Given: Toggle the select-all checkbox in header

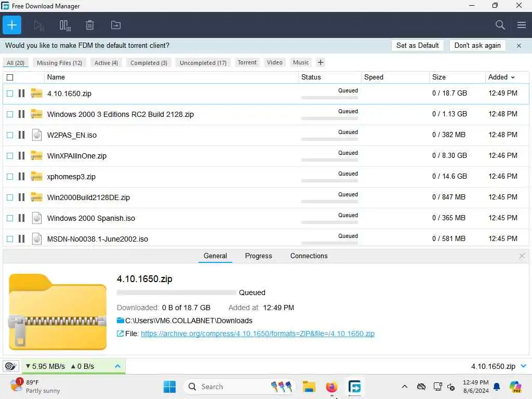Looking at the screenshot, I should 10,77.
